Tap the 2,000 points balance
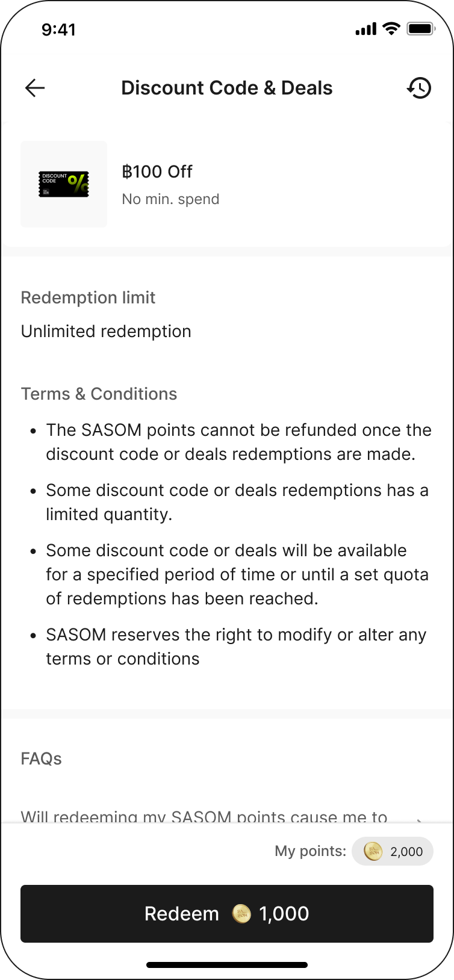454x980 pixels. [x=406, y=851]
